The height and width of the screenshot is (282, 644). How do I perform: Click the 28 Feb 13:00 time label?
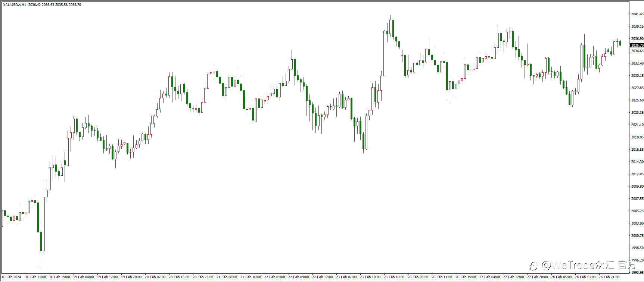(585, 277)
